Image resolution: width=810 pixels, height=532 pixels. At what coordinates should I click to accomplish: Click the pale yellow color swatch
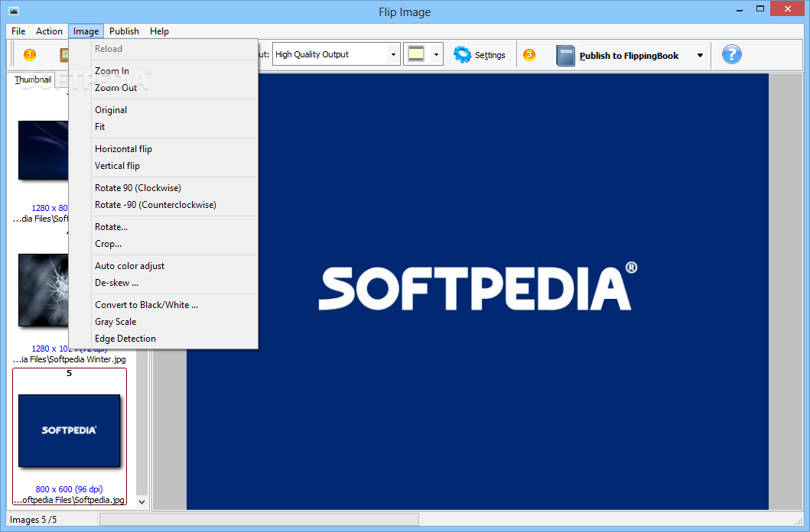click(416, 54)
